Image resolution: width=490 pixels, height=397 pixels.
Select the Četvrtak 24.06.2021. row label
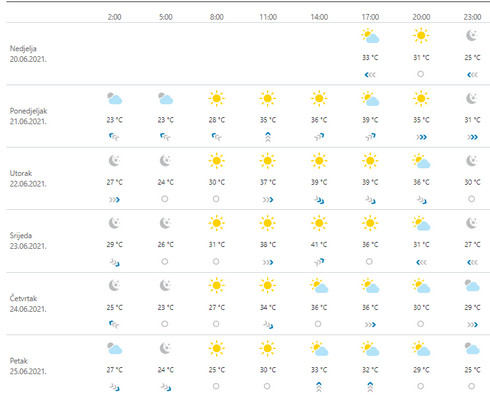(28, 303)
